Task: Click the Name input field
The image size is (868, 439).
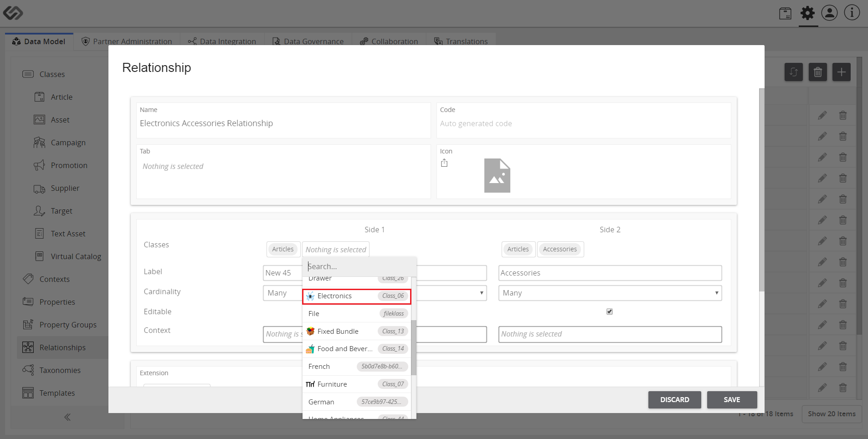Action: pyautogui.click(x=283, y=123)
